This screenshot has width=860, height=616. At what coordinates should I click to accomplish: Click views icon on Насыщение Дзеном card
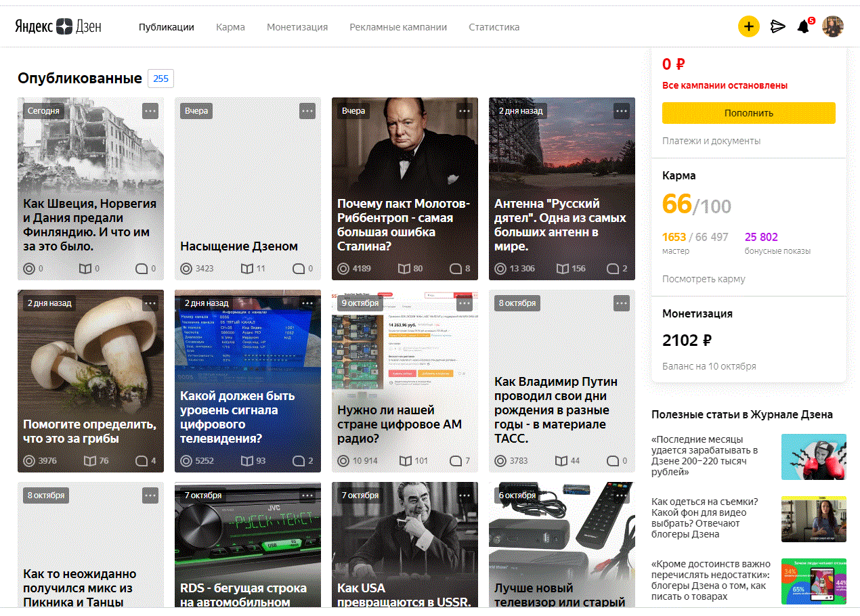(186, 269)
